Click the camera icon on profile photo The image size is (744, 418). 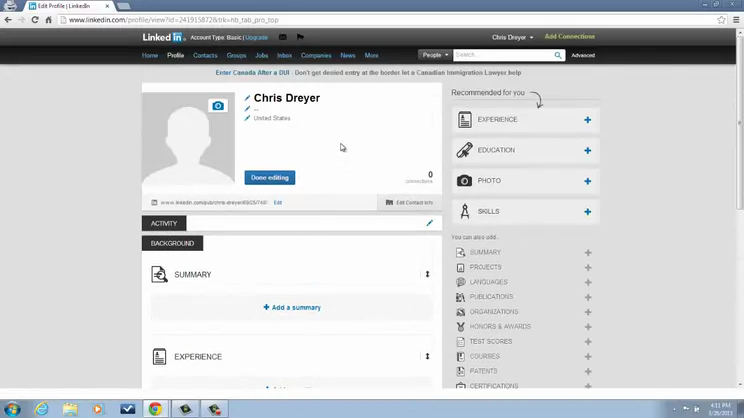point(218,106)
